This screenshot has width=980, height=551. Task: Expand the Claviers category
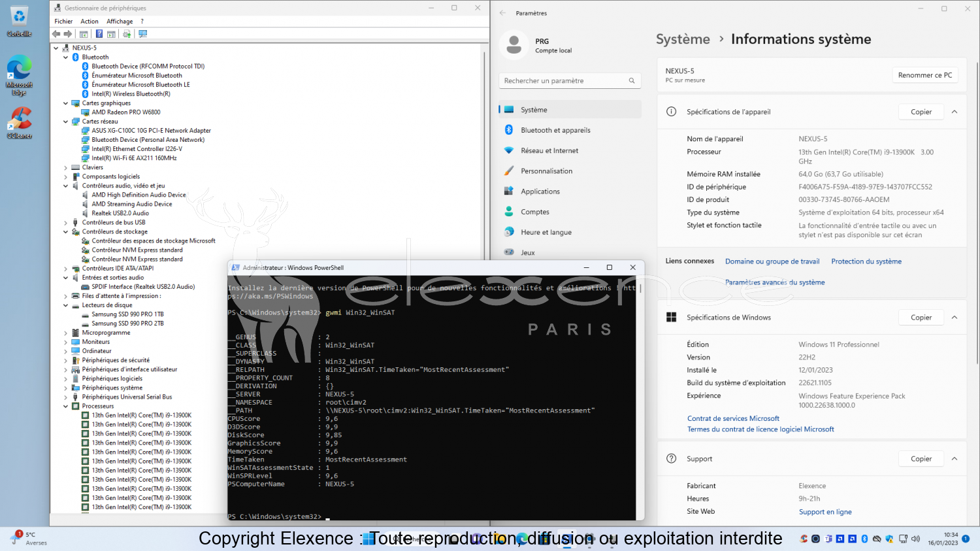(x=66, y=167)
